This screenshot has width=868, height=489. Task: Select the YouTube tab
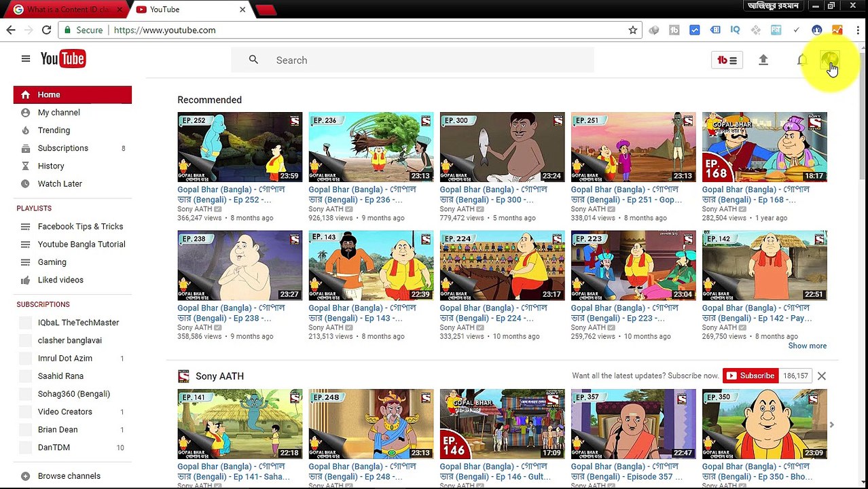coord(190,10)
